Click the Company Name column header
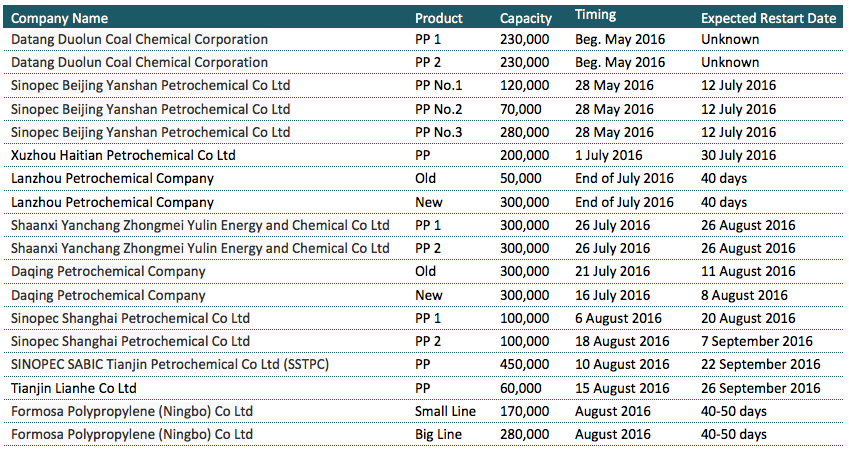 point(59,18)
